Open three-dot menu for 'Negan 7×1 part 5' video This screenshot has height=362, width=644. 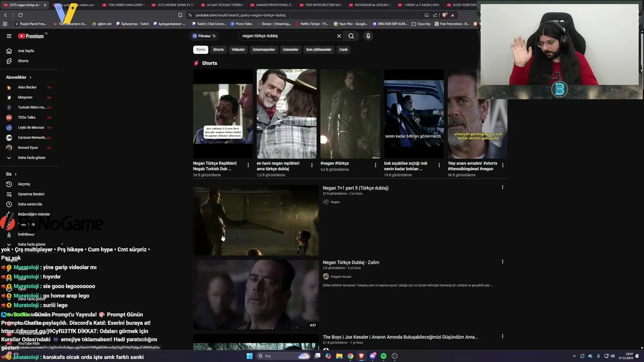tap(502, 188)
